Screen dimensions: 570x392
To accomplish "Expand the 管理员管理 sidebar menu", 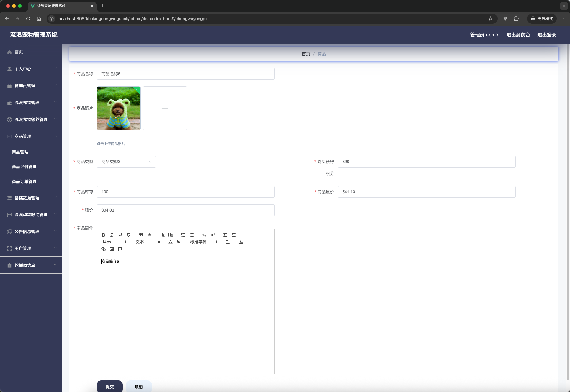I will point(31,85).
